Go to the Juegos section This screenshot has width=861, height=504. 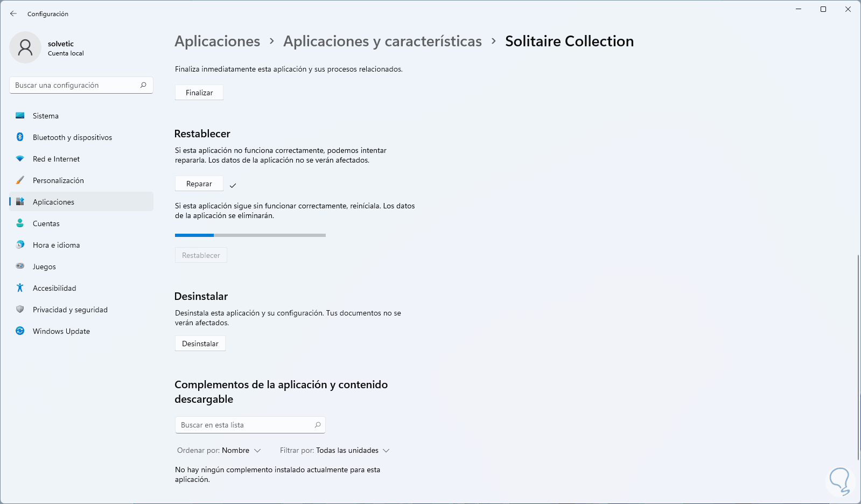coord(81,267)
